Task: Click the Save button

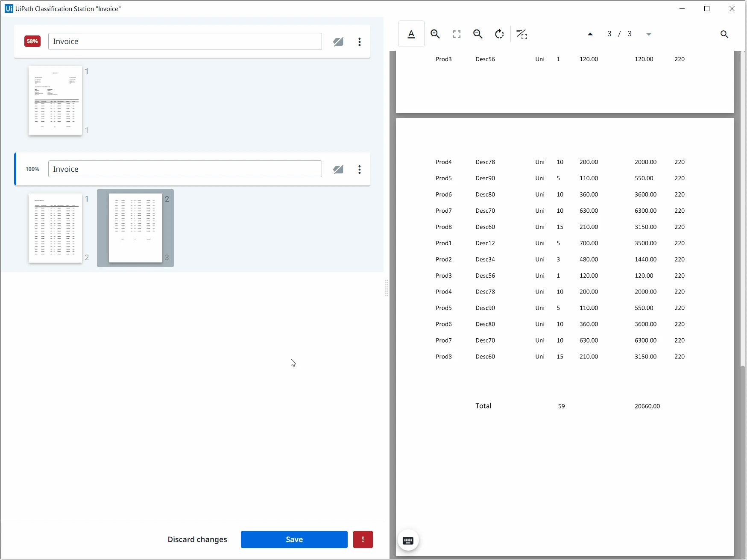Action: (294, 539)
